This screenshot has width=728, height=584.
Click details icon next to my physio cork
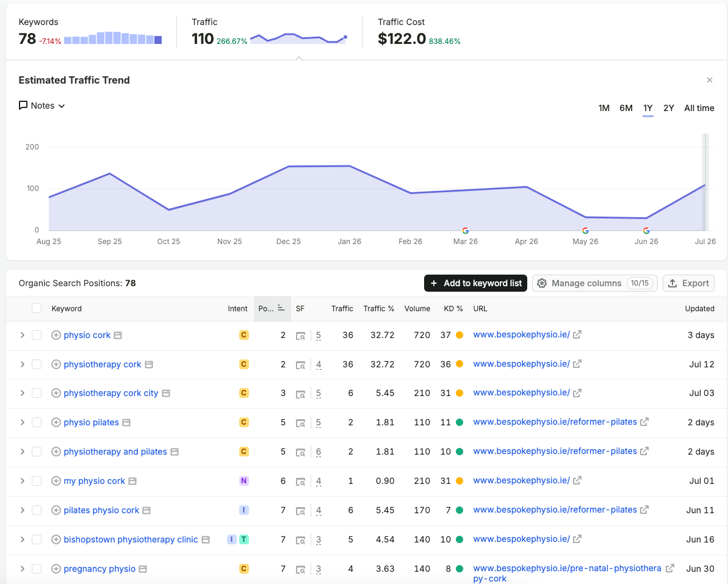click(132, 481)
